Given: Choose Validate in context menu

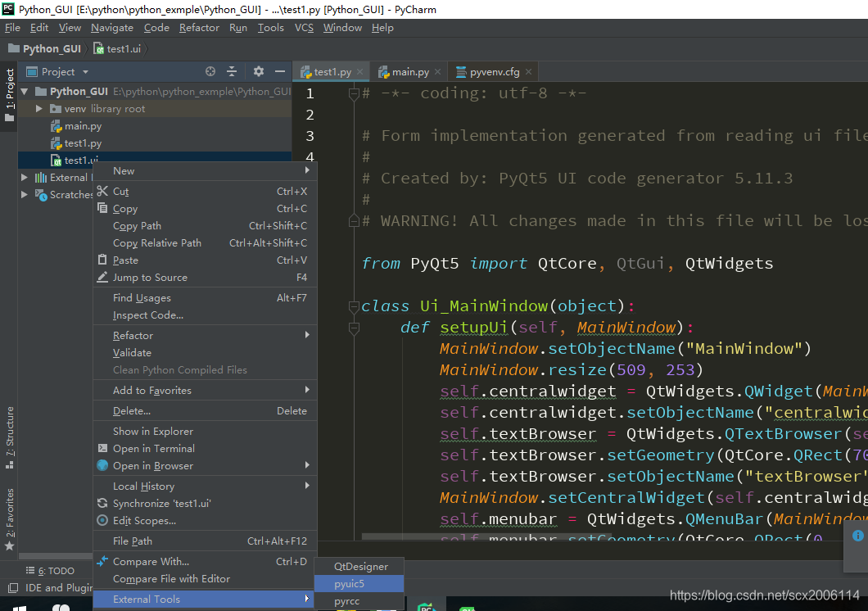Looking at the screenshot, I should coord(205,352).
